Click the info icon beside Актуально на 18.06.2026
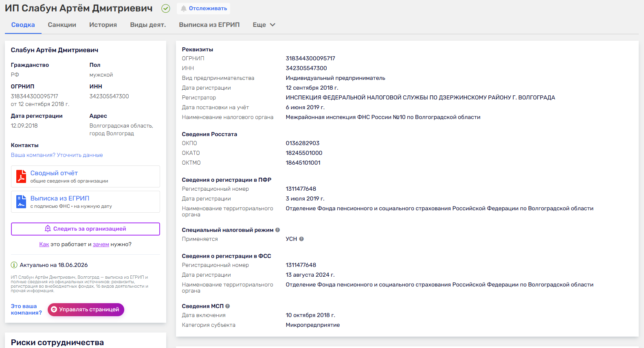644x348 pixels. coord(14,265)
